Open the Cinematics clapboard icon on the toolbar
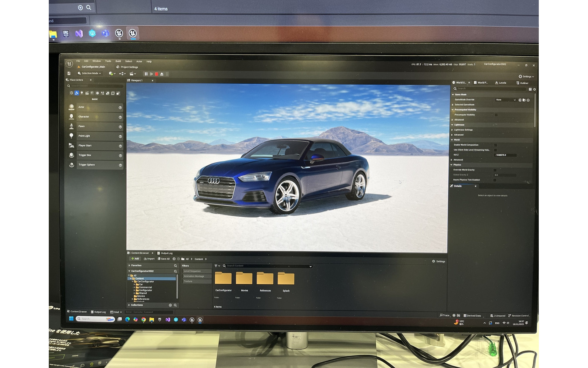588x368 pixels. pos(132,74)
